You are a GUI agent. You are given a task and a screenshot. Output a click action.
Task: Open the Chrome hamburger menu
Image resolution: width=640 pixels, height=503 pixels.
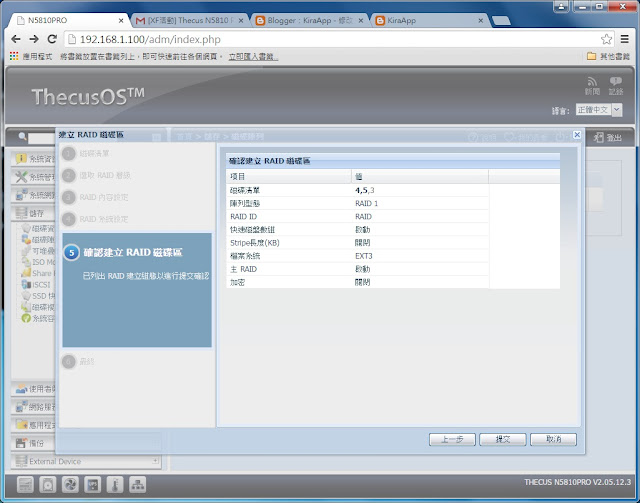click(624, 39)
